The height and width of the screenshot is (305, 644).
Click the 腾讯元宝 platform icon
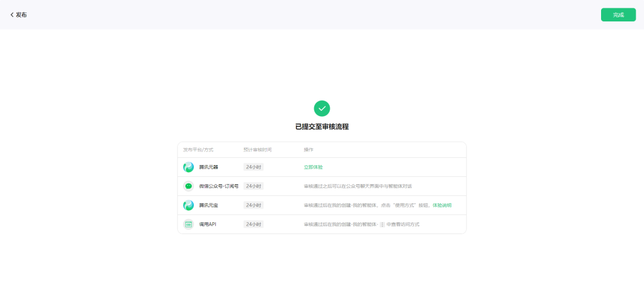coord(188,206)
